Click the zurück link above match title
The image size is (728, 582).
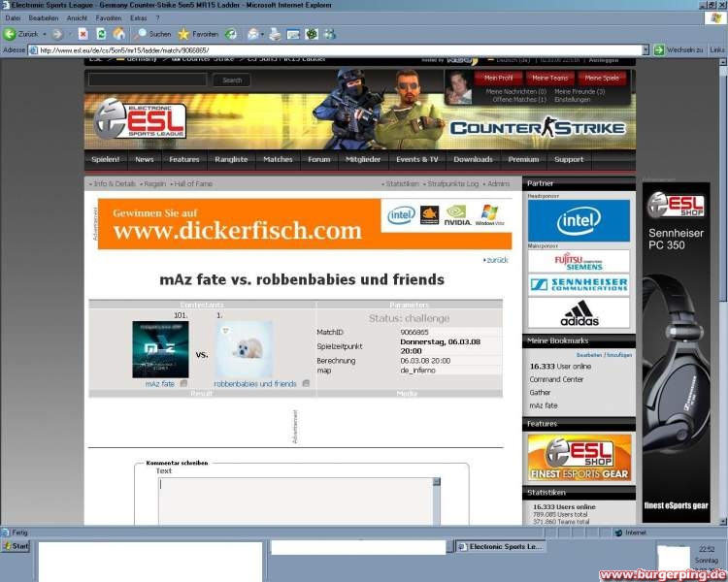click(x=496, y=260)
